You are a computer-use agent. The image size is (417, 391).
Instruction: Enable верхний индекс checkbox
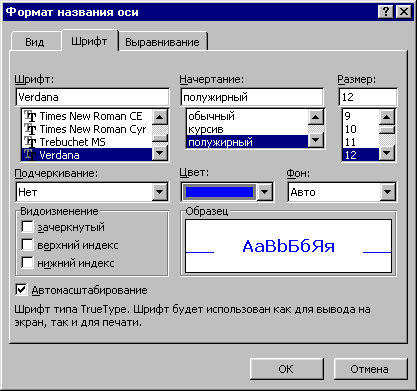27,245
